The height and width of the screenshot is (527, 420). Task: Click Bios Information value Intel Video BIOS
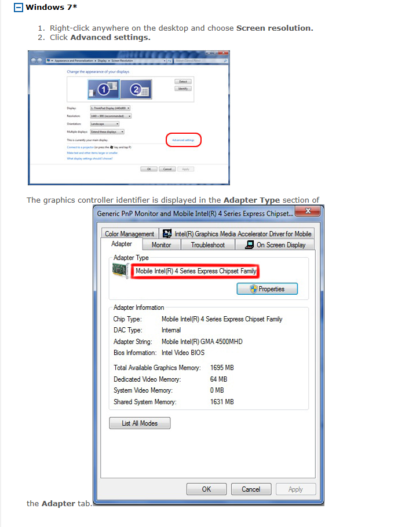coord(183,353)
